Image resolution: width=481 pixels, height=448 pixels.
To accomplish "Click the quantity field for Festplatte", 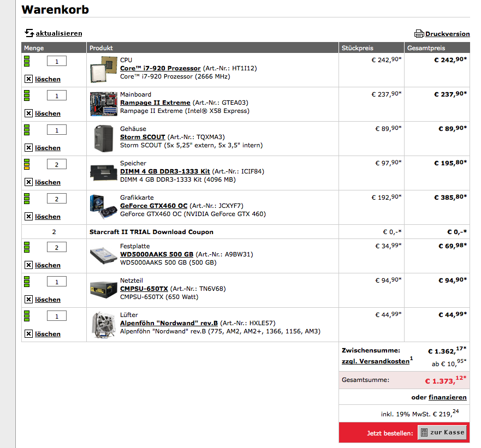I will point(57,247).
